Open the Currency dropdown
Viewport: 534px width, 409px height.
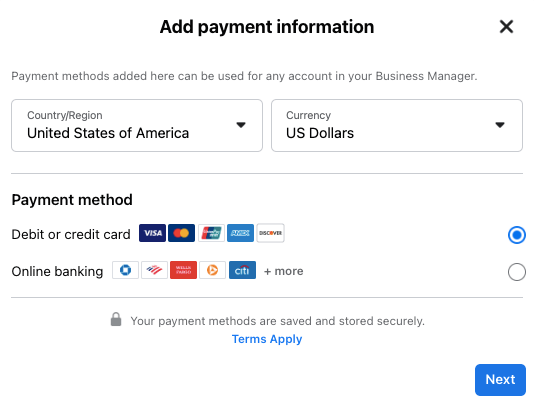(397, 125)
